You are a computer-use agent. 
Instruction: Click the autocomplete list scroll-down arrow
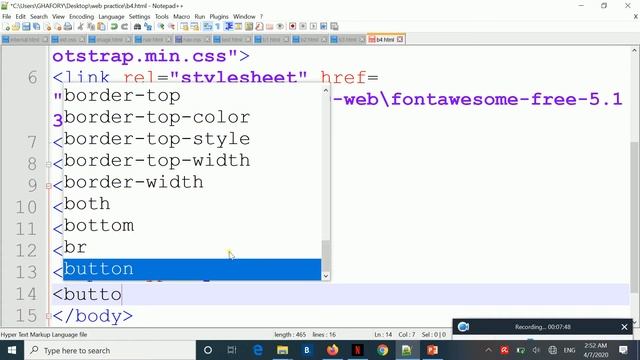(x=326, y=276)
